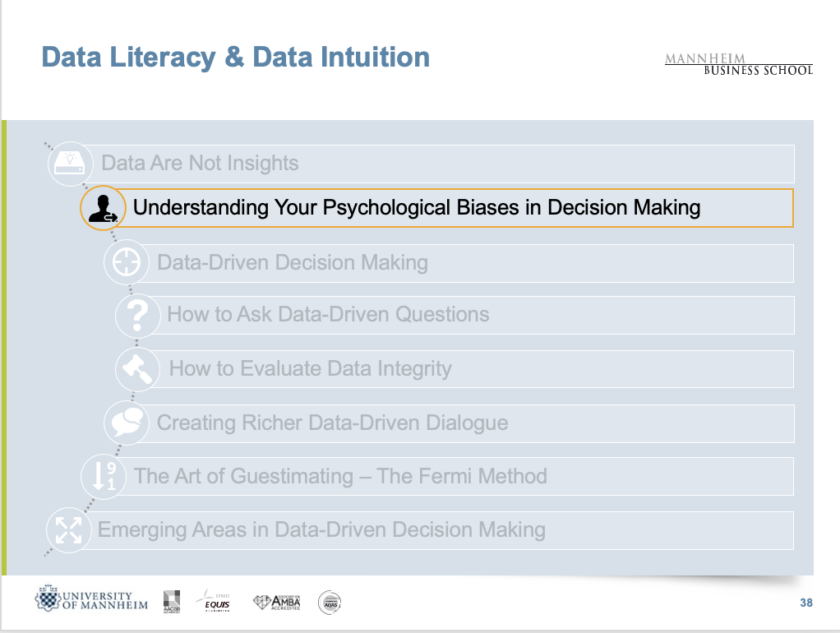Click the person icon in orange circle
The image size is (840, 633).
(x=101, y=208)
